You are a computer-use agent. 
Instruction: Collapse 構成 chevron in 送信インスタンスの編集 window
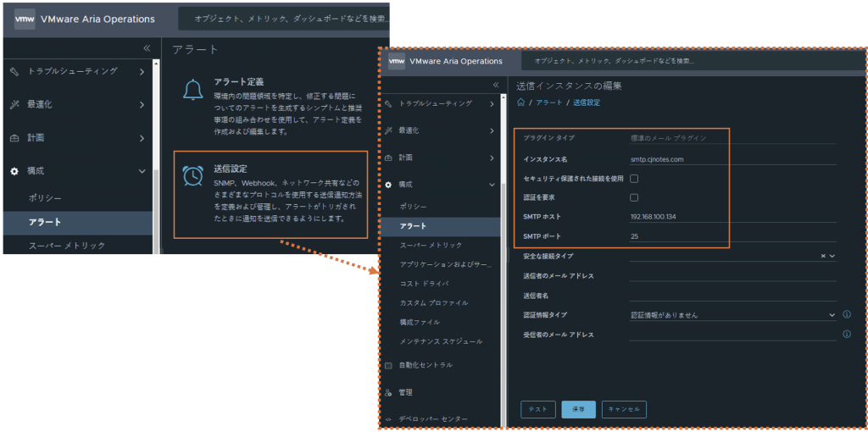pyautogui.click(x=492, y=185)
